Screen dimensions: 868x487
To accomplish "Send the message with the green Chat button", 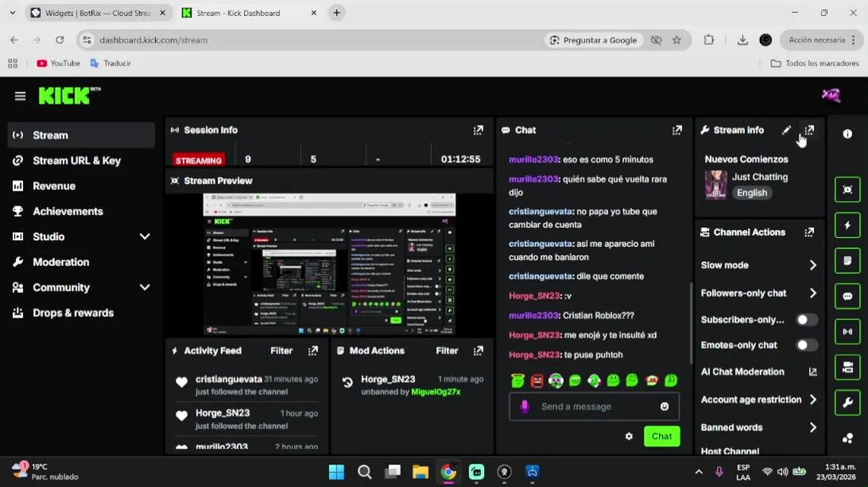I will pos(662,436).
